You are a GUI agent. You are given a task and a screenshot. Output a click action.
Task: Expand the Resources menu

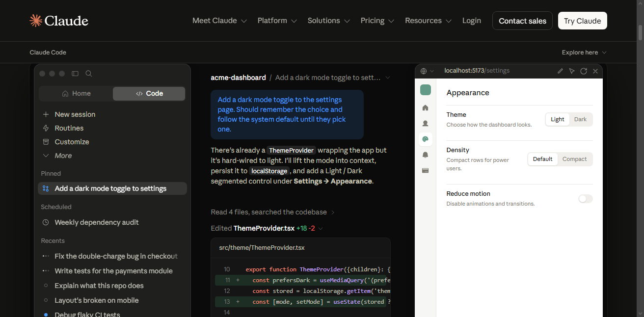[x=428, y=21]
